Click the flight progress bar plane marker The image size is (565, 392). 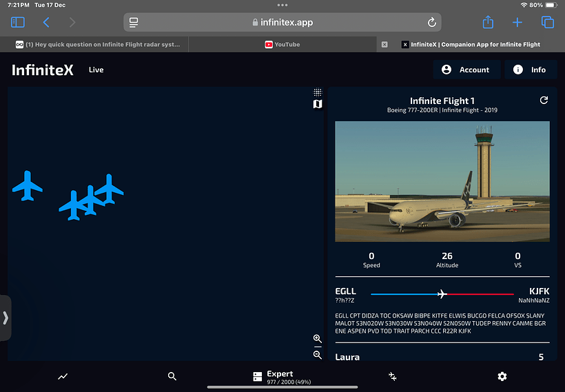click(x=442, y=294)
